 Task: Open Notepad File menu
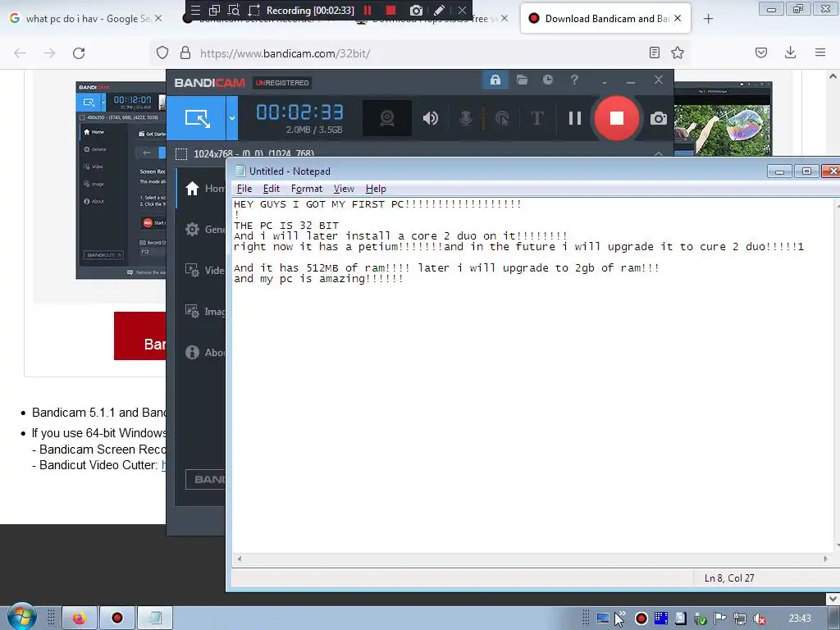[244, 189]
